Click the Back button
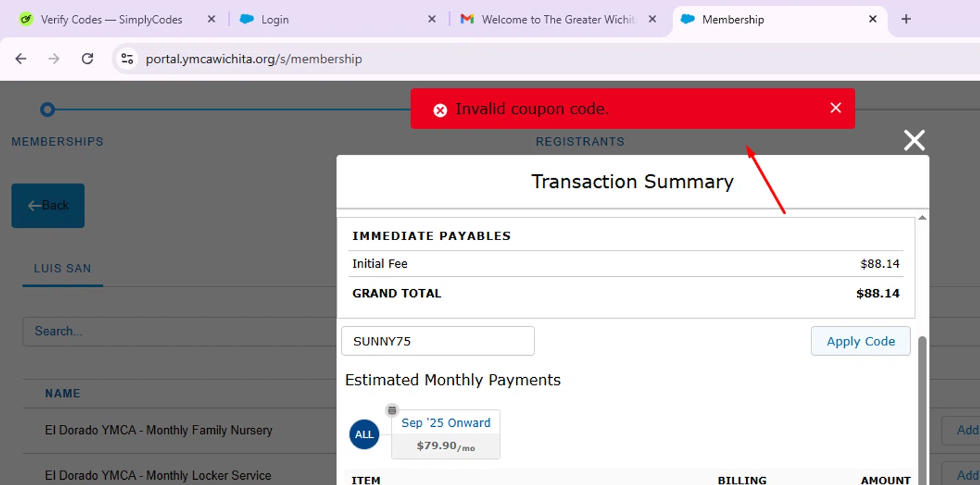The width and height of the screenshot is (980, 485). coord(48,206)
